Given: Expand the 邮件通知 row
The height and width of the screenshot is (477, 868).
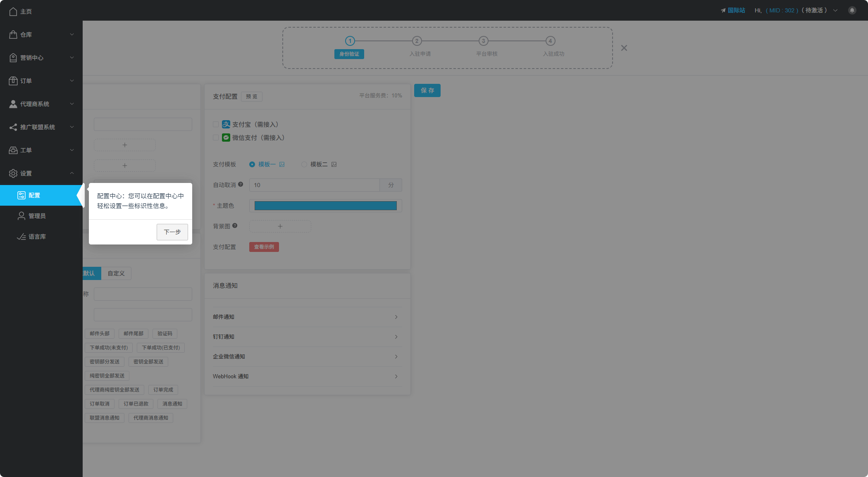Looking at the screenshot, I should click(x=307, y=317).
